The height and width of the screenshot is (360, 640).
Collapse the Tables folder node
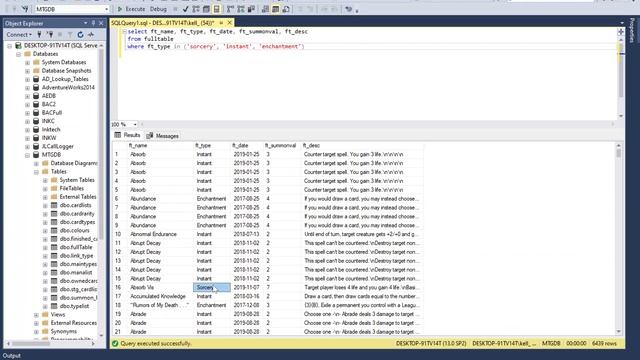36,171
